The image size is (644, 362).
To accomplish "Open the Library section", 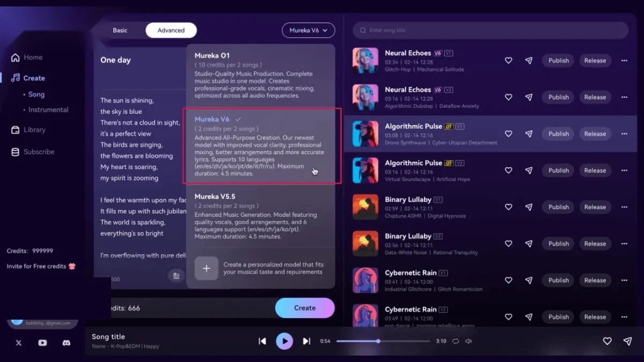I will 28,130.
